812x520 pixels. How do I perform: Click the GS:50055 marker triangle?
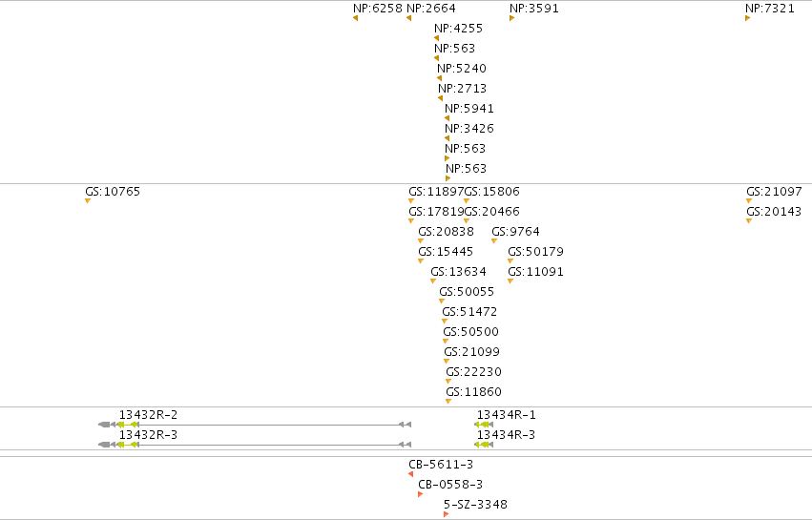click(x=442, y=301)
